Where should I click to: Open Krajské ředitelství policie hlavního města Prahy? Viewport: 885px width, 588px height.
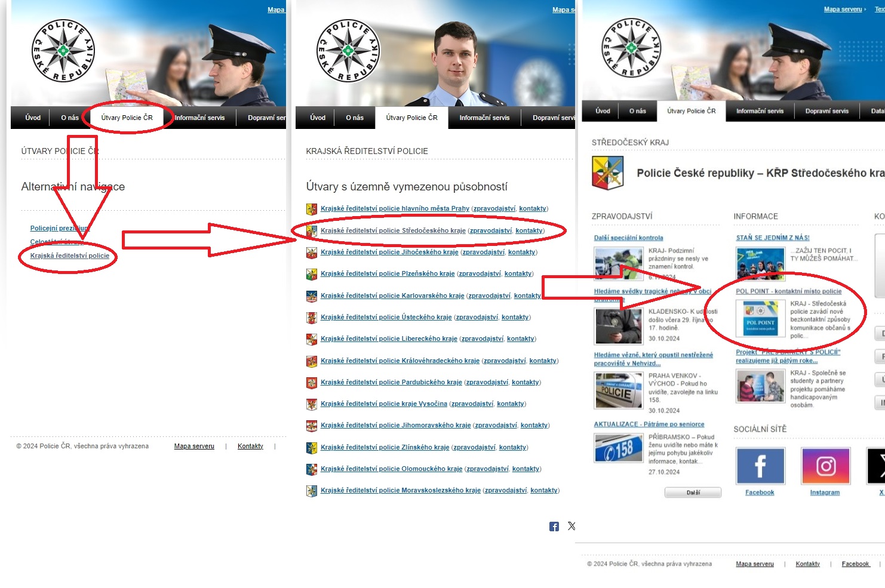395,208
